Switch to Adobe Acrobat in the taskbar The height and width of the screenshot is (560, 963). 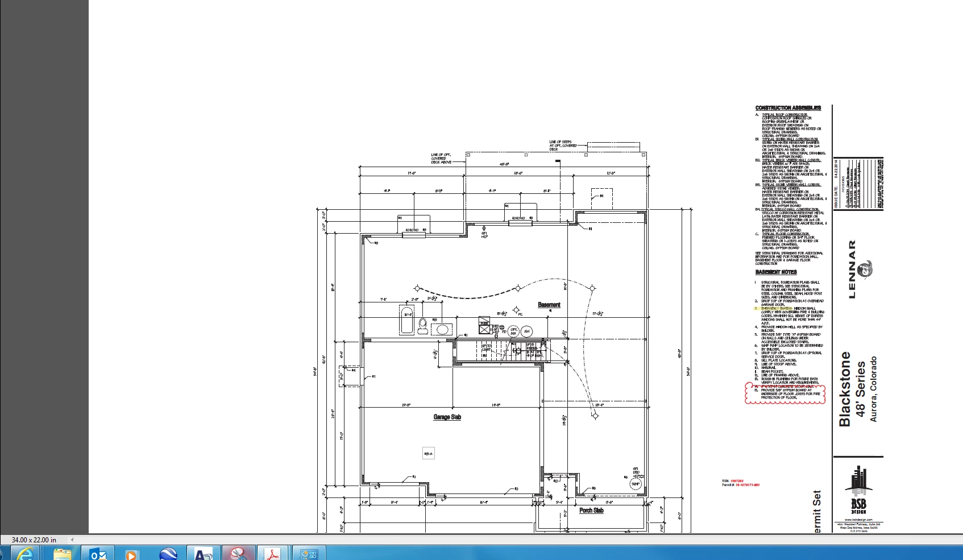(273, 553)
